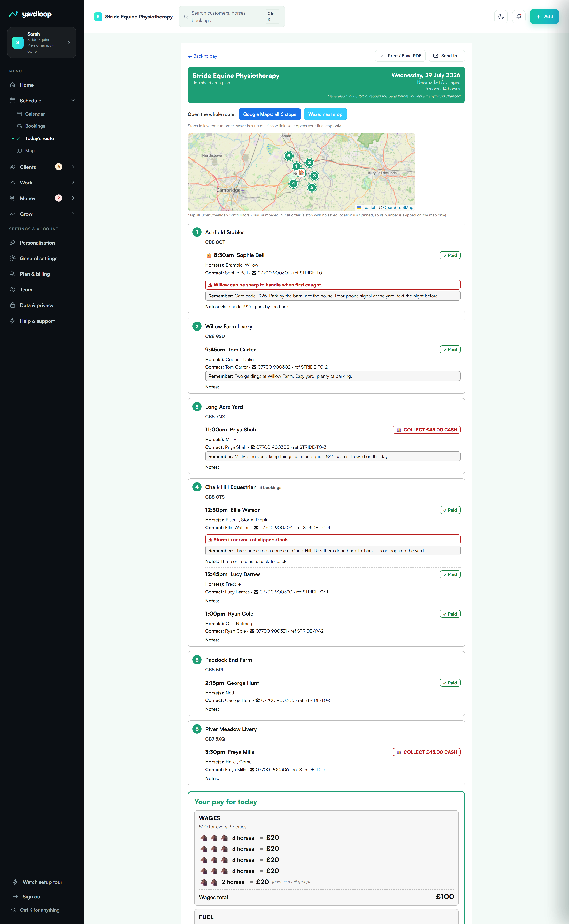Screen dimensions: 569x924
Task: Click Paddock End Farm stop title
Action: pyautogui.click(x=228, y=660)
